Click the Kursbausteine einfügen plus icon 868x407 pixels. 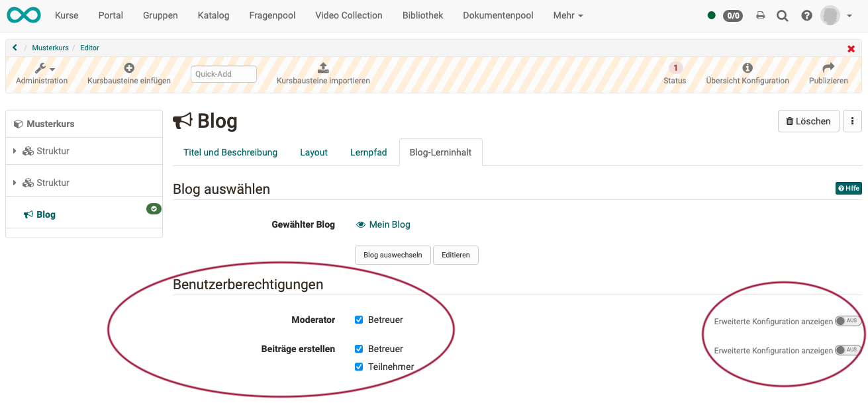click(x=128, y=67)
